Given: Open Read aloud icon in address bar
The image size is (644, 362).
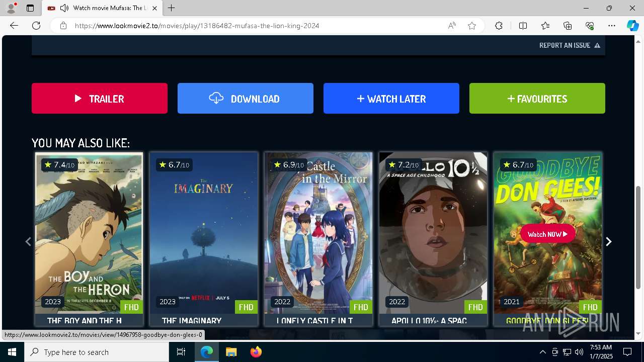Looking at the screenshot, I should click(452, 26).
